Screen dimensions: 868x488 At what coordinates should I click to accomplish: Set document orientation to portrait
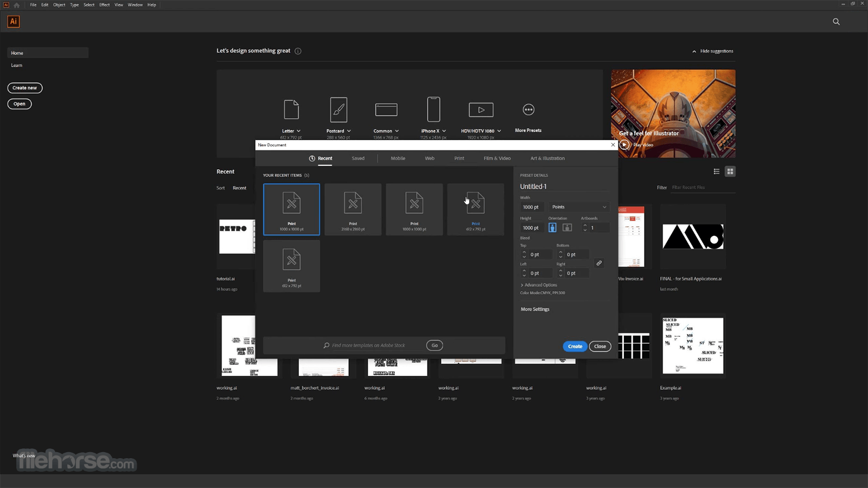coord(552,227)
